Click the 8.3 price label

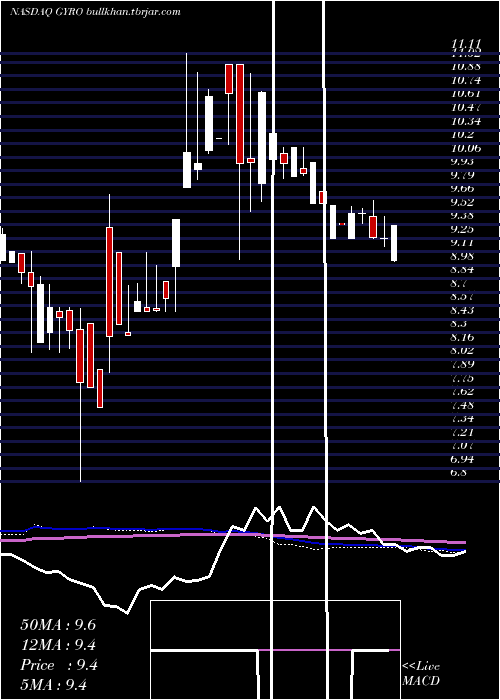pos(458,324)
